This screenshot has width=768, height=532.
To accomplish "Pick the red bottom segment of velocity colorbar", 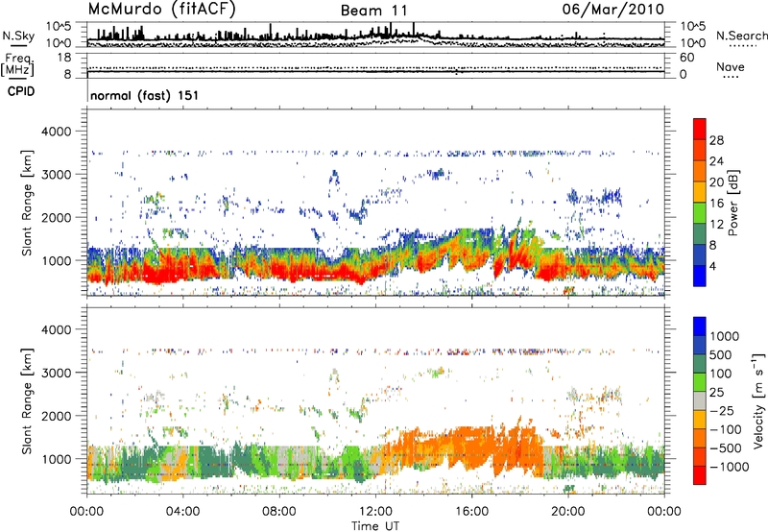I will tap(700, 475).
